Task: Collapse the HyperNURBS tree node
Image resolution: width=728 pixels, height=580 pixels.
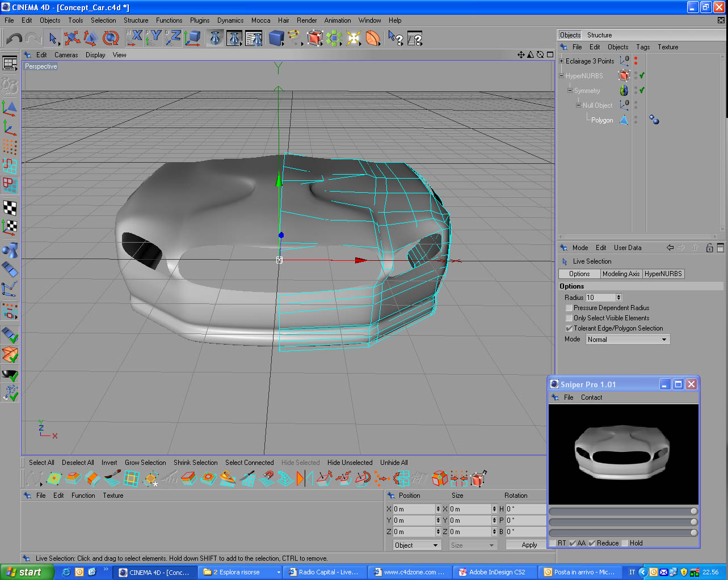Action: [x=562, y=75]
